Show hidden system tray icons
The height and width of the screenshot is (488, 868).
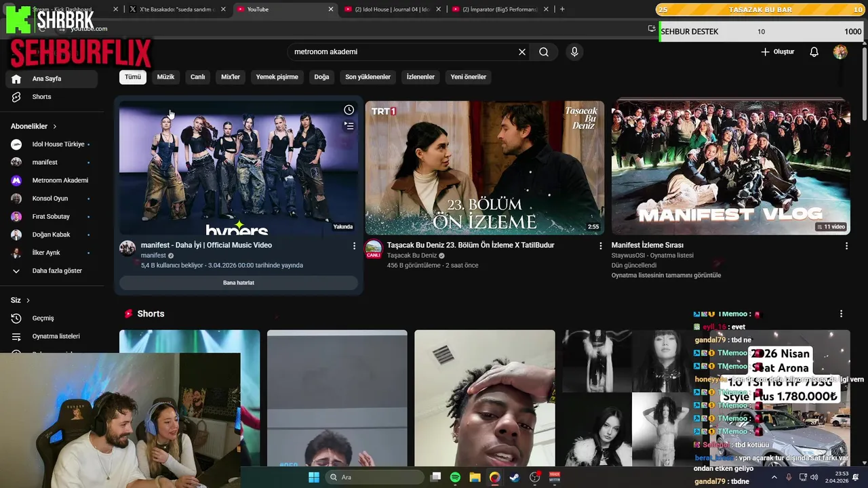tap(774, 477)
